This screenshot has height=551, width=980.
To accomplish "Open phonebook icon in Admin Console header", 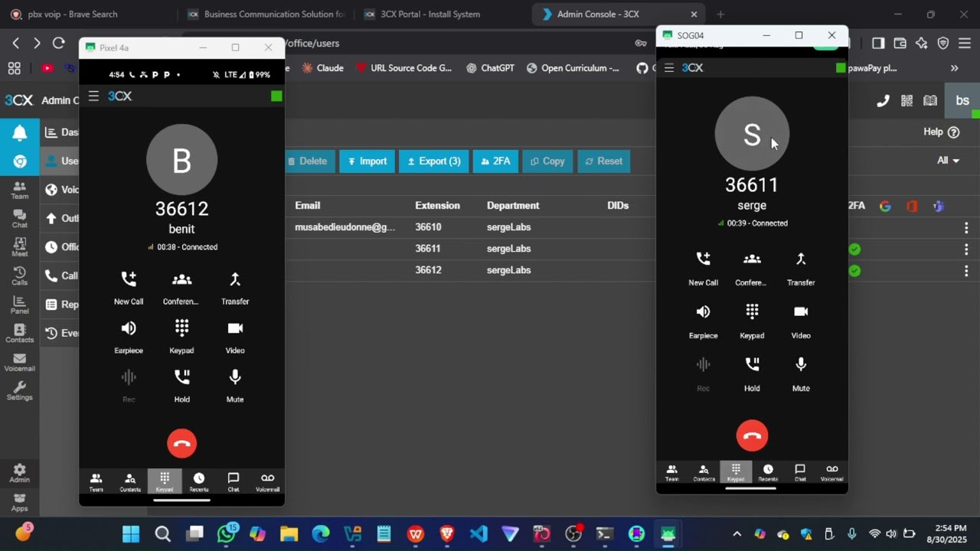I will coord(930,100).
